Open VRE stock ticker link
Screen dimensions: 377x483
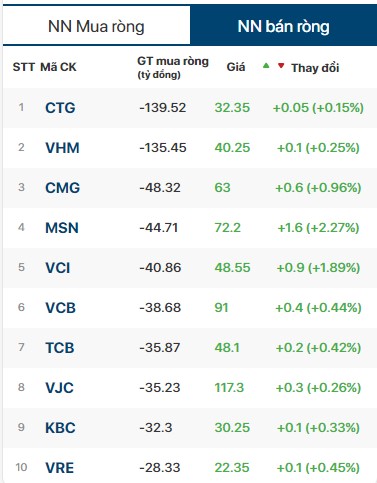pyautogui.click(x=60, y=468)
